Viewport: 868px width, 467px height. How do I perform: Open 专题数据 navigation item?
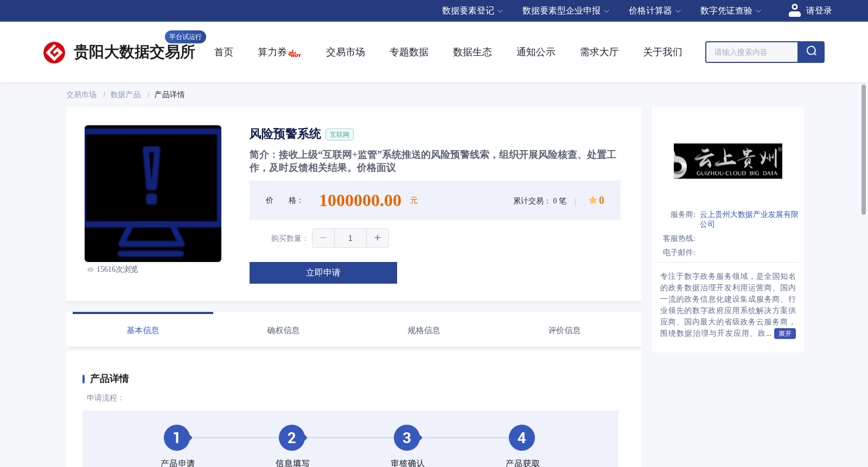(409, 52)
